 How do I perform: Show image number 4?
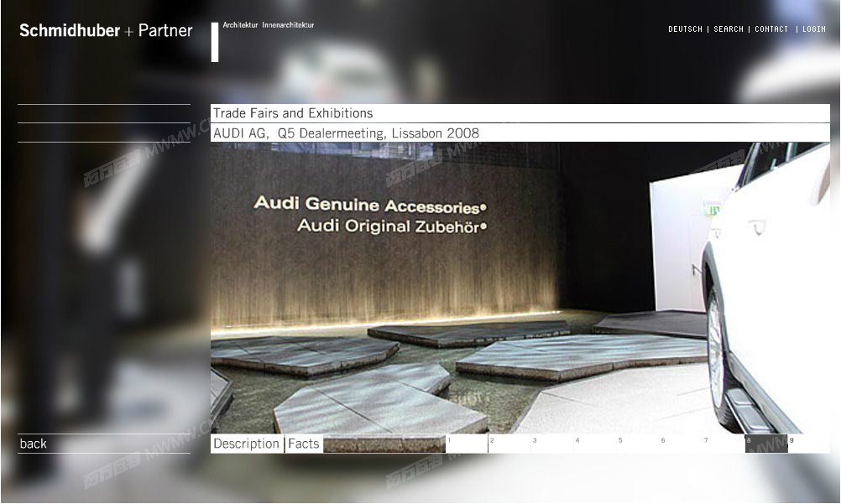pyautogui.click(x=595, y=444)
